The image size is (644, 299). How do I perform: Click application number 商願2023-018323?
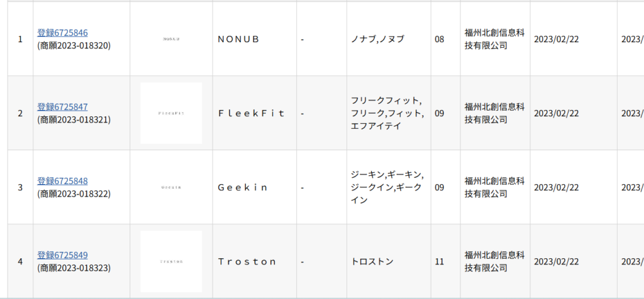[74, 268]
